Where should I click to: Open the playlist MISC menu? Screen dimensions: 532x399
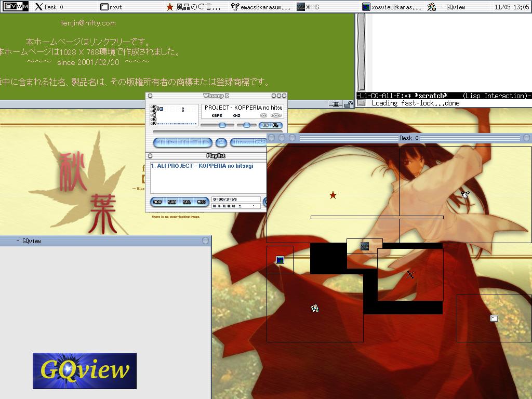[x=202, y=202]
